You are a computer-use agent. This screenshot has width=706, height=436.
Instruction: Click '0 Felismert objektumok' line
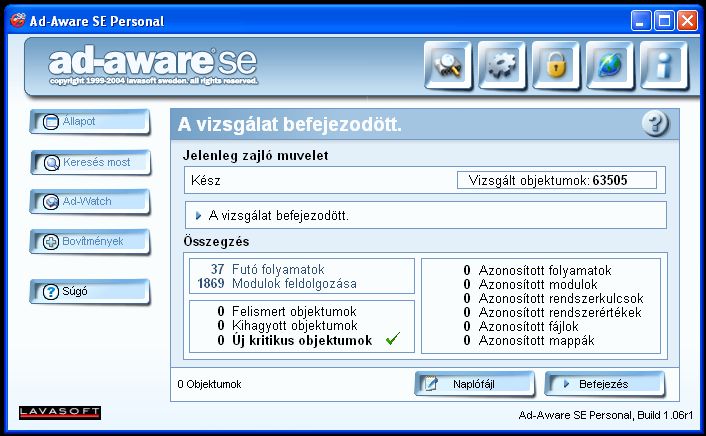point(287,311)
